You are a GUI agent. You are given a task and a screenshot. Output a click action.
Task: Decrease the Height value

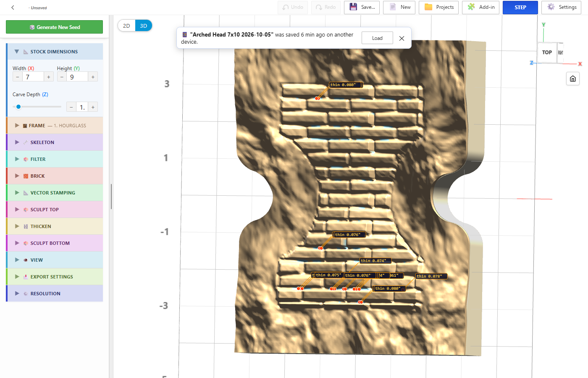tap(62, 77)
